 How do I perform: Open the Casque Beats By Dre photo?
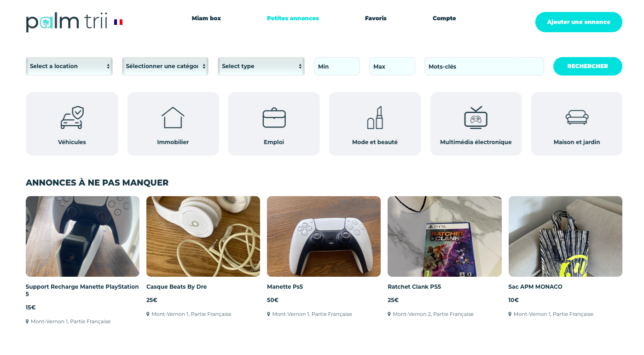coord(203,237)
